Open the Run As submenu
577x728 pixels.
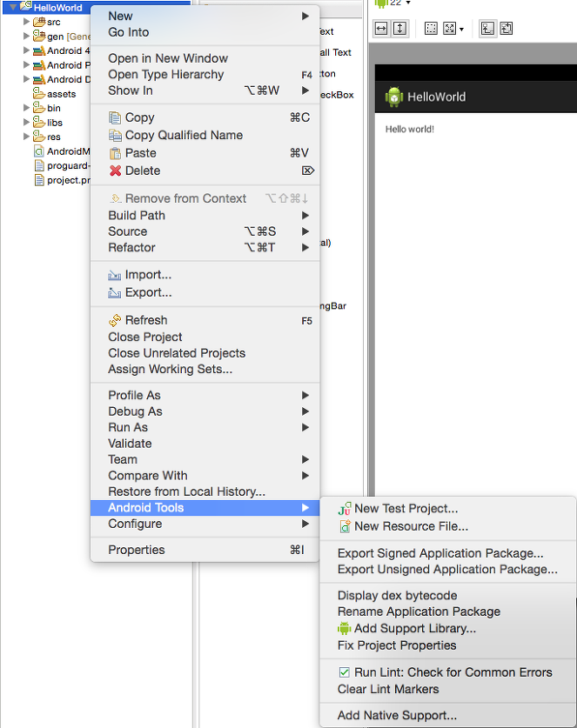tap(205, 427)
